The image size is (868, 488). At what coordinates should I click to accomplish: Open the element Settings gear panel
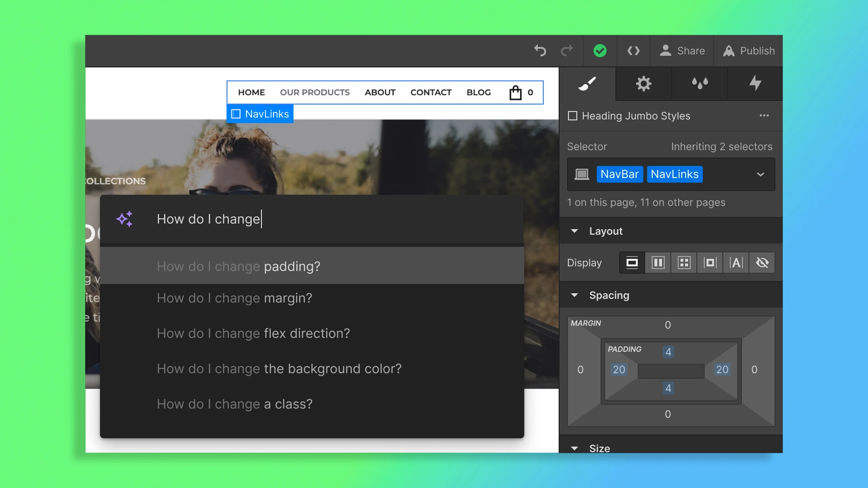643,84
